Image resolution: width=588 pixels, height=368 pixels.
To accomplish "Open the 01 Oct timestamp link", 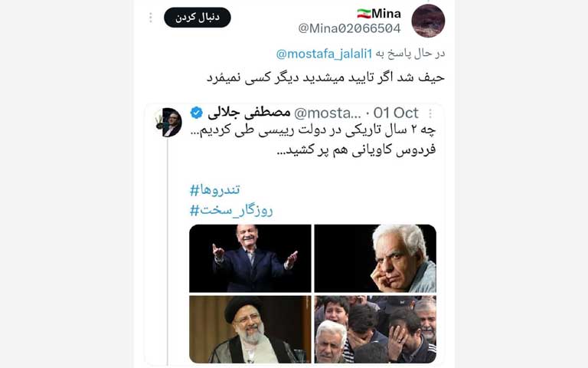I will click(x=396, y=113).
